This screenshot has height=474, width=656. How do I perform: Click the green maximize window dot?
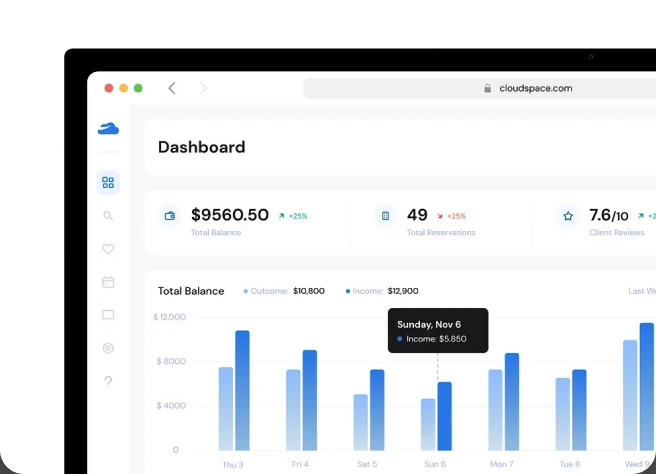pos(138,88)
